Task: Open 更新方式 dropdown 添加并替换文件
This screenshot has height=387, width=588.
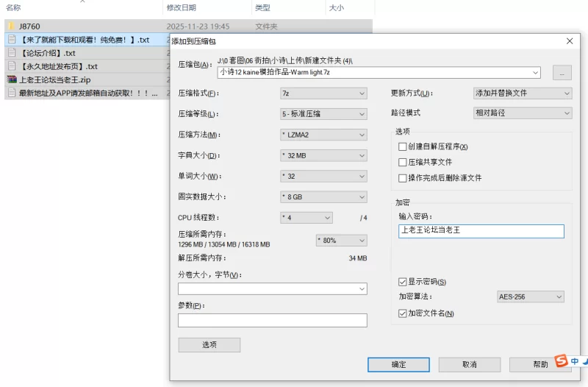Action: pyautogui.click(x=523, y=93)
